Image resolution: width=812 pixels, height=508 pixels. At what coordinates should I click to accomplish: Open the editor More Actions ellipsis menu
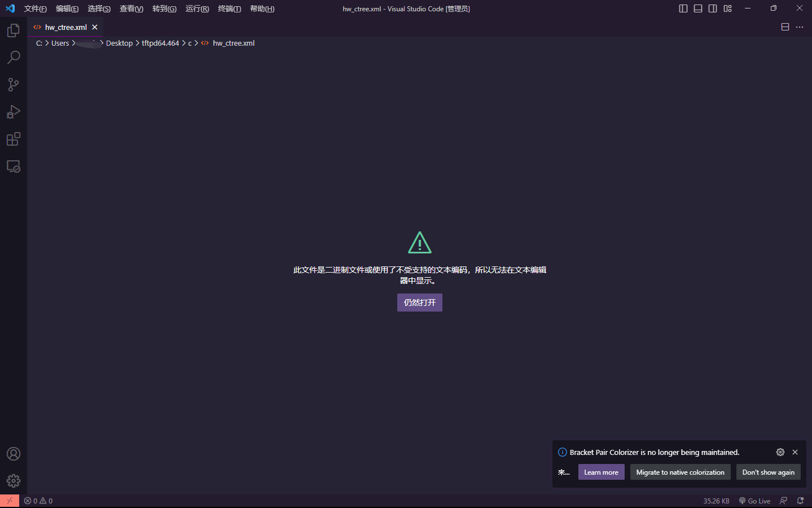(800, 27)
